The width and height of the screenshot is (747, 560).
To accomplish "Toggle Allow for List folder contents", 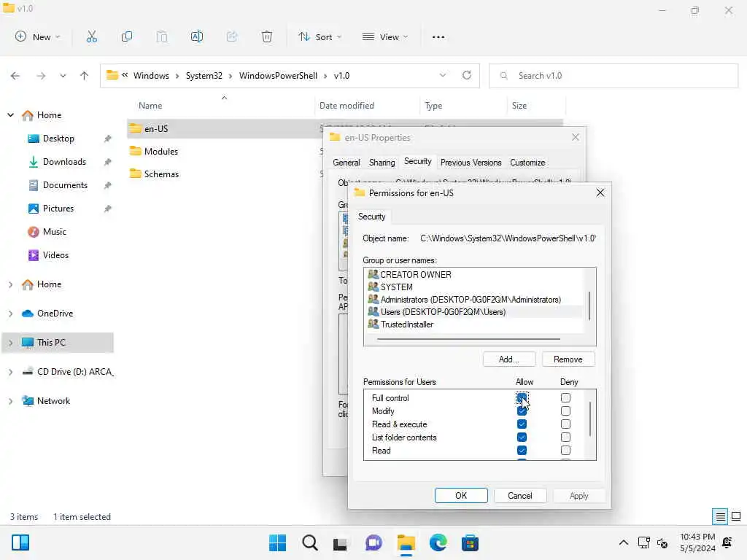I will [522, 437].
